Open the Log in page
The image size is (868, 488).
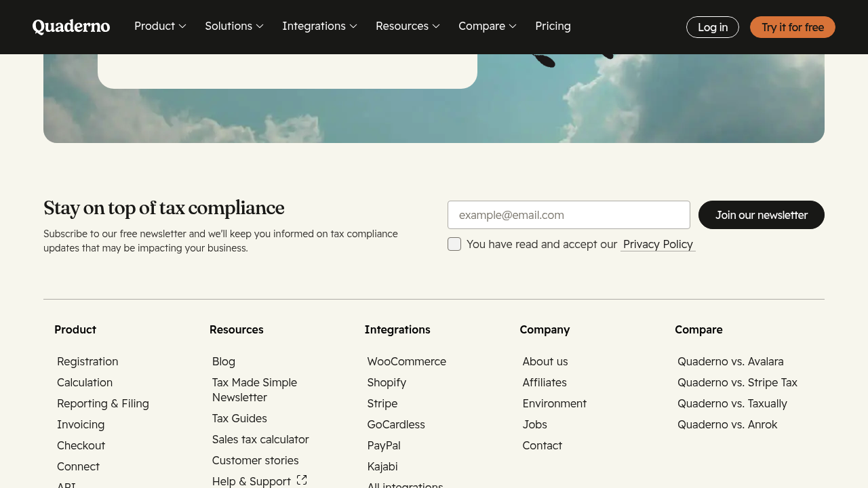click(x=712, y=27)
